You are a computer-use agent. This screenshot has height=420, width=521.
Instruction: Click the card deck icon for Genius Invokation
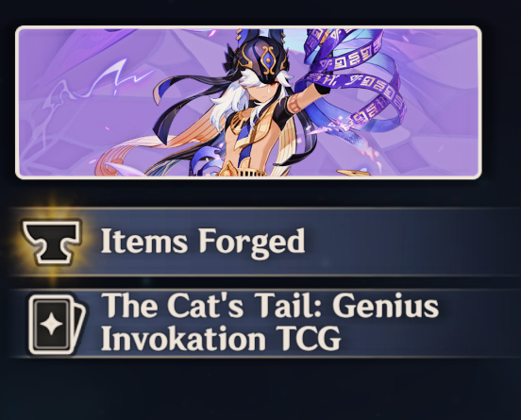click(58, 324)
